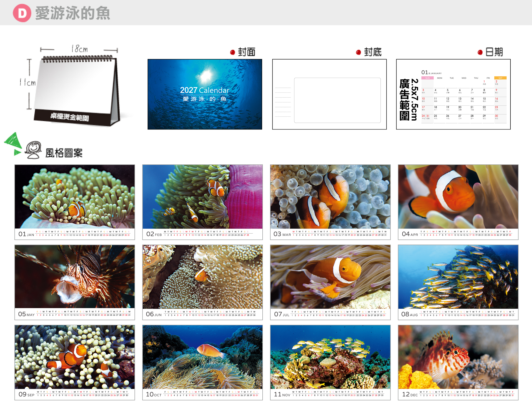Select the 08 AUG yellow fish school photo

pyautogui.click(x=458, y=277)
